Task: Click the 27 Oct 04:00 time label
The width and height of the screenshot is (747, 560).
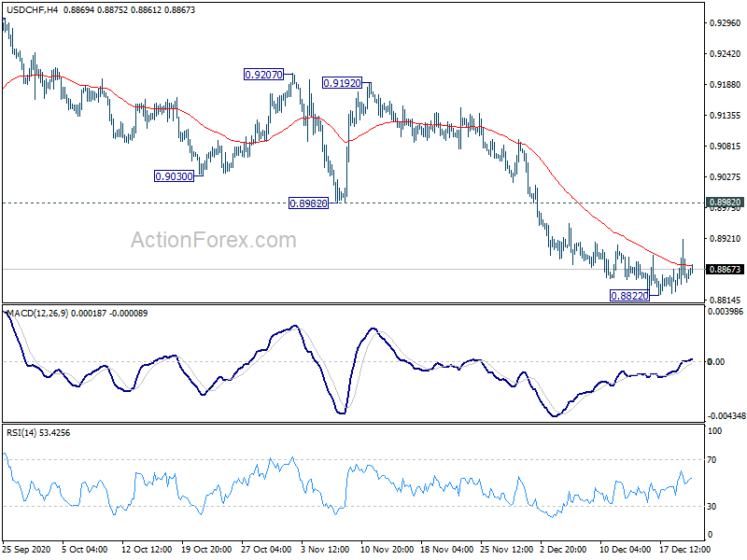Action: tap(266, 549)
